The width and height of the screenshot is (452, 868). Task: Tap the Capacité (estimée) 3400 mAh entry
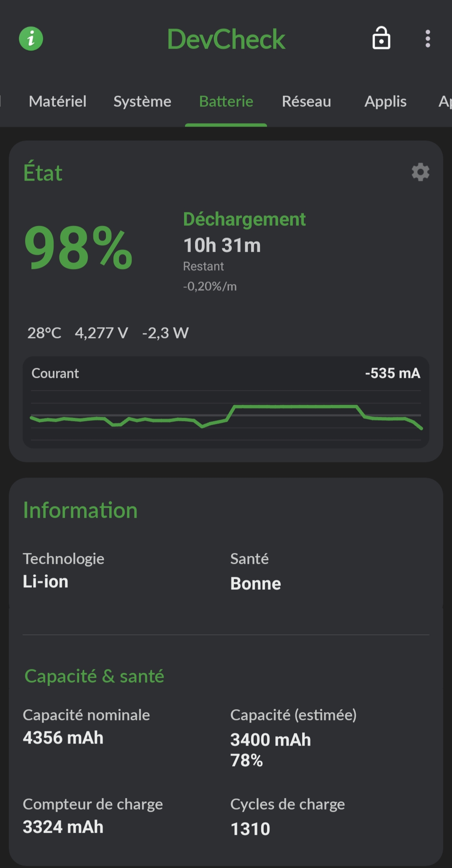click(293, 738)
